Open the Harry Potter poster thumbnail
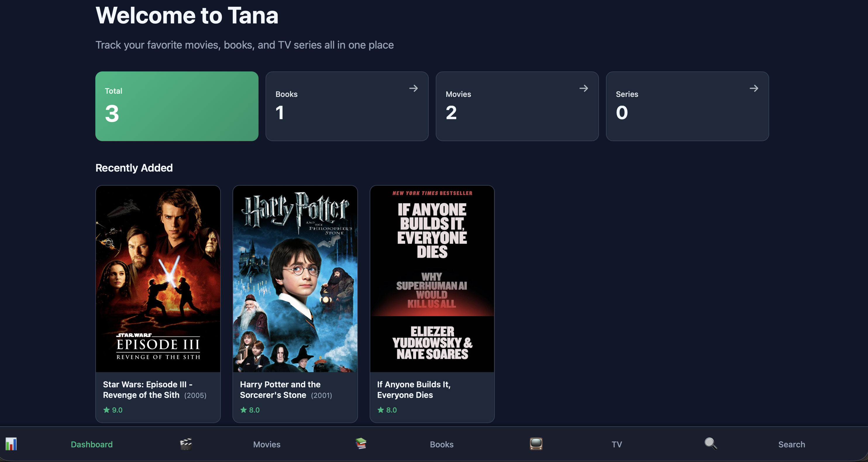The height and width of the screenshot is (462, 868). [295, 278]
